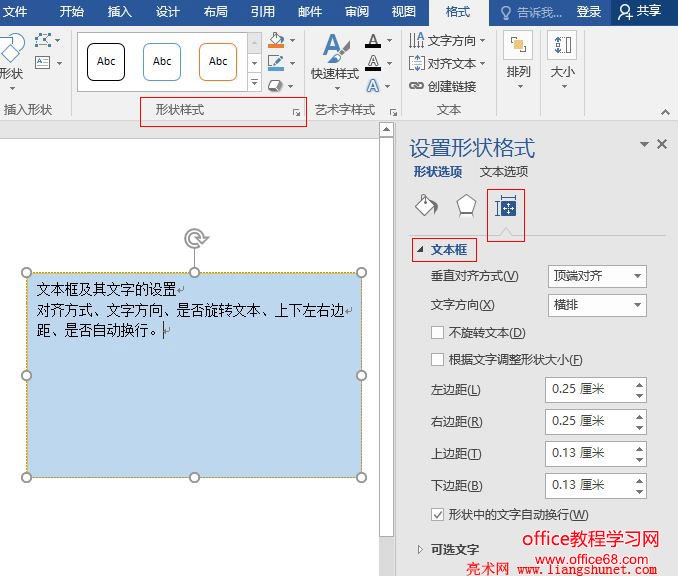Click the shape fill paint bucket icon

276,40
